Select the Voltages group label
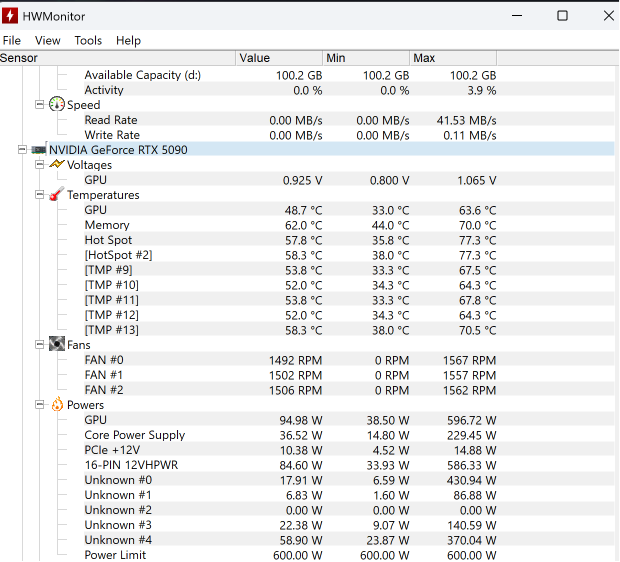 point(89,165)
